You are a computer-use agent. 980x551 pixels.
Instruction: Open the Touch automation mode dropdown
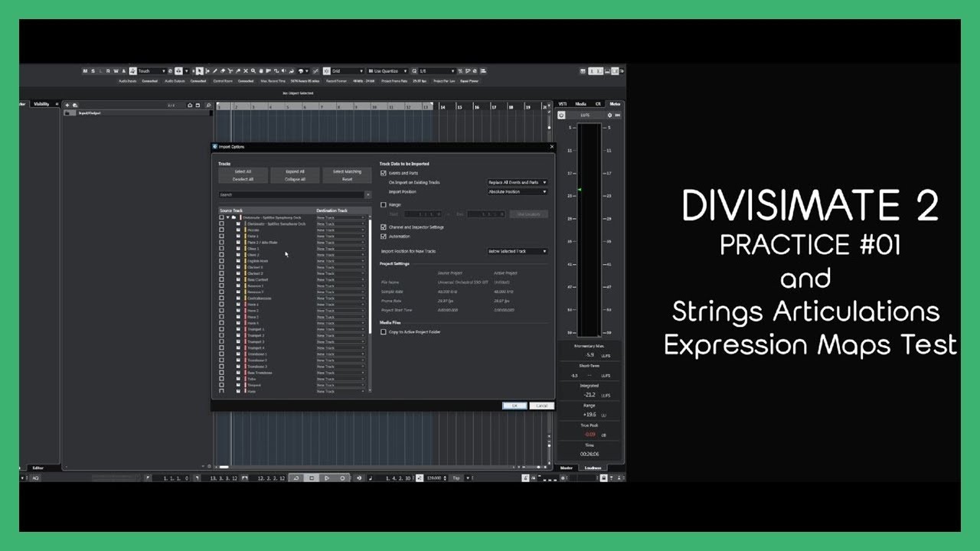click(x=152, y=71)
